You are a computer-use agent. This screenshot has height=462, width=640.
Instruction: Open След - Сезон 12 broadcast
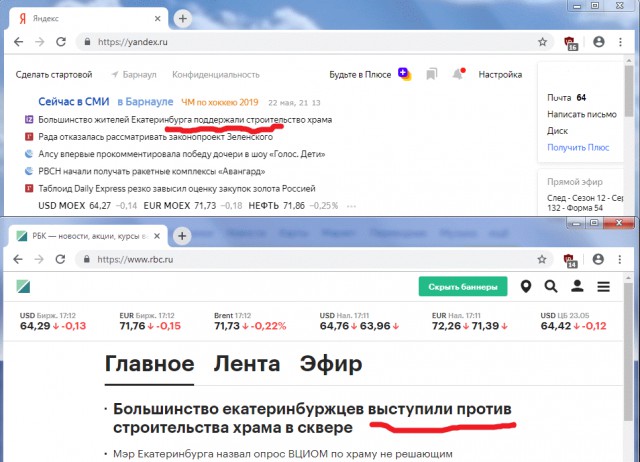585,203
